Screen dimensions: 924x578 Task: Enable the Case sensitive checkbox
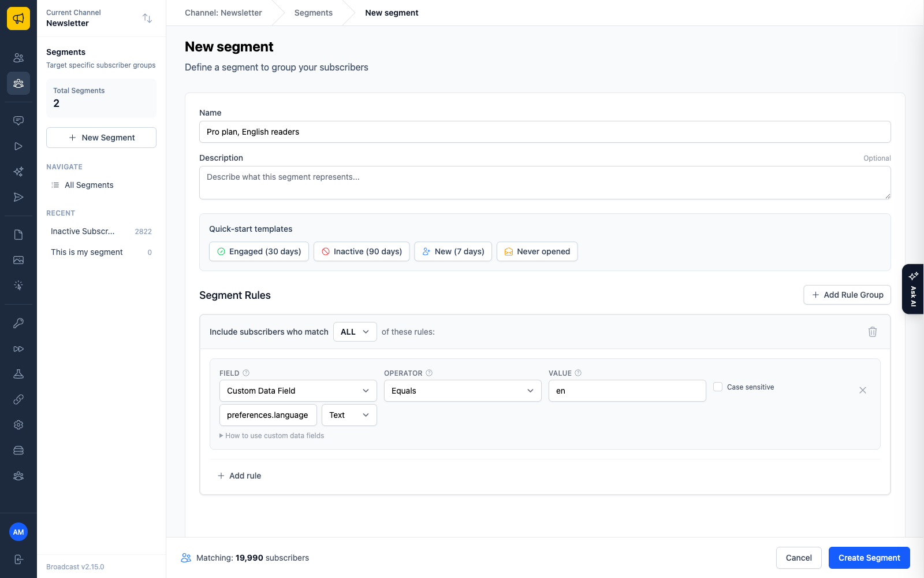pyautogui.click(x=718, y=387)
